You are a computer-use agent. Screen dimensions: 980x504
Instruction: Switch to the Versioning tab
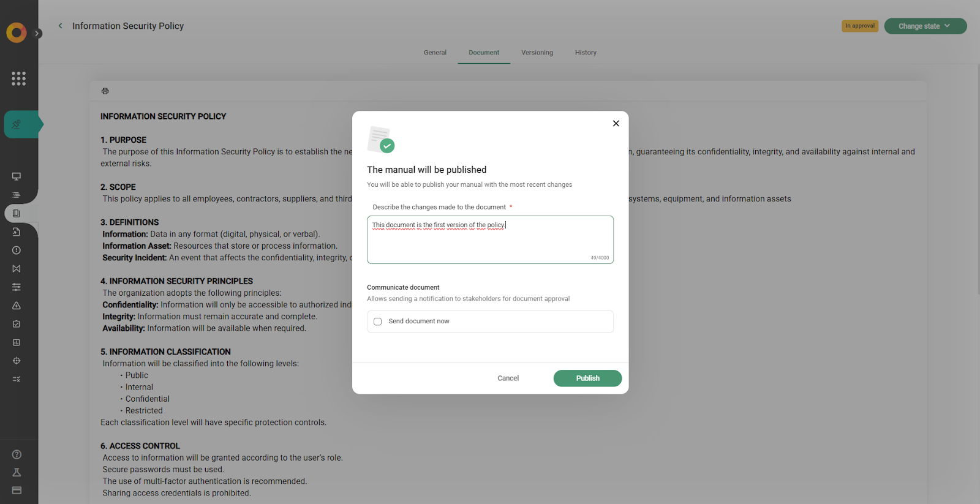[537, 53]
